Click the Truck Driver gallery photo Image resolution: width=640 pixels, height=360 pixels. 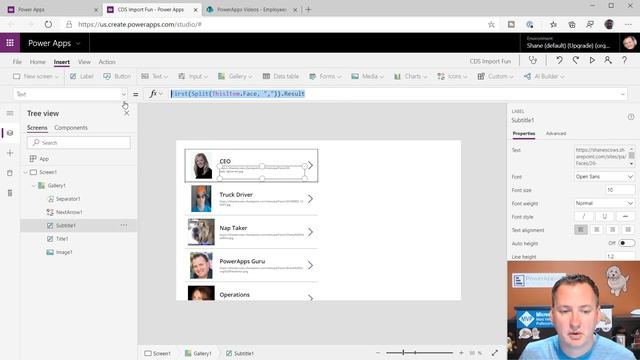pyautogui.click(x=201, y=199)
